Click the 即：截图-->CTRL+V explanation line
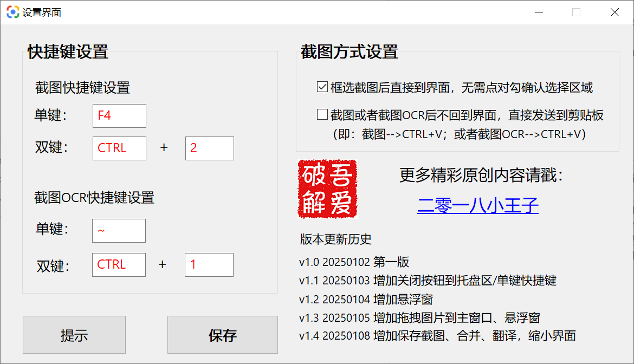This screenshot has width=634, height=364. 460,134
